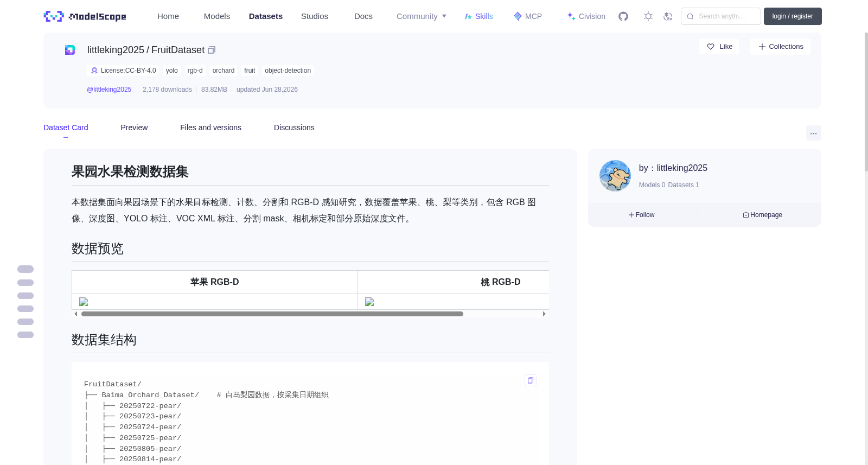Image resolution: width=868 pixels, height=465 pixels.
Task: Jump via the first outline marker
Action: pos(25,269)
